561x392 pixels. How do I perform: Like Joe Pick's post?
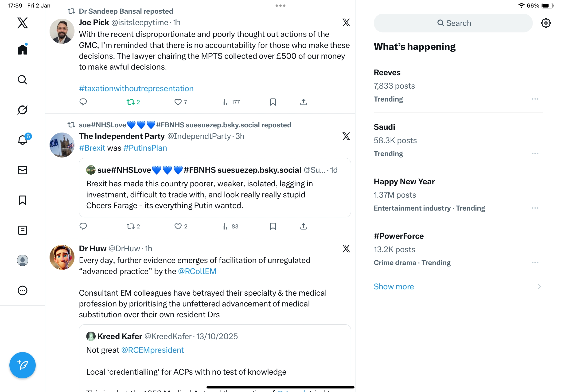(181, 102)
